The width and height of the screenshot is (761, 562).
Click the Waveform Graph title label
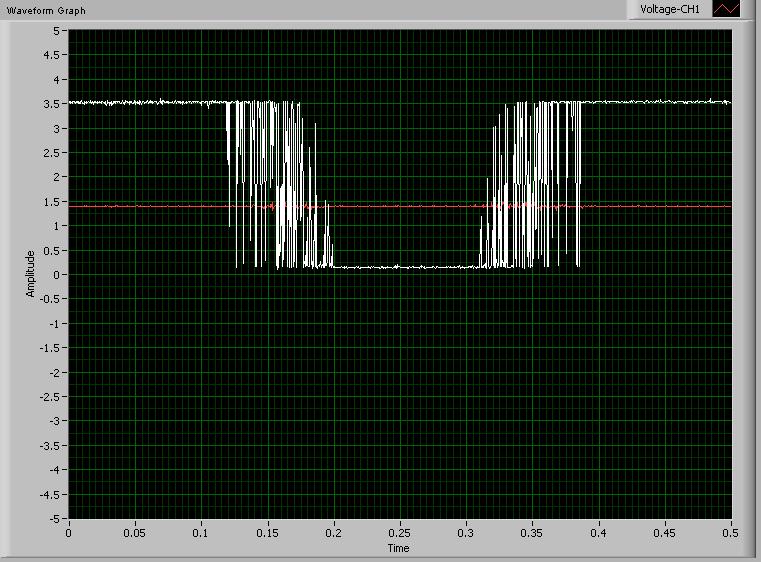46,10
